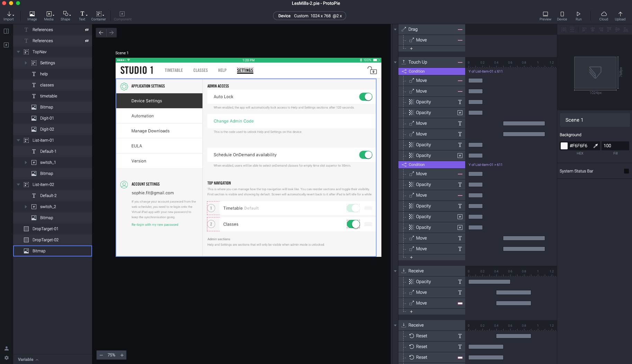Click the Change Admin Code link

(234, 121)
